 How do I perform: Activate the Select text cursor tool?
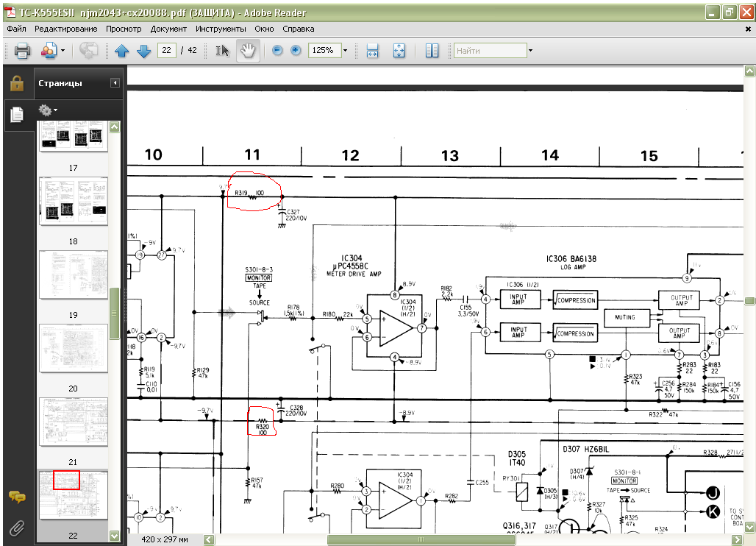point(222,51)
